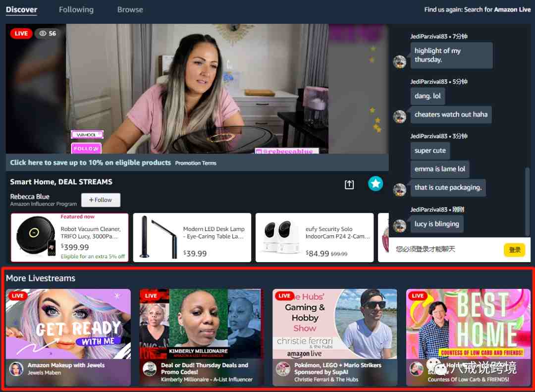Viewport: 535px width, 392px height.
Task: Click 'Jewels Maben' channel name
Action: pos(45,373)
